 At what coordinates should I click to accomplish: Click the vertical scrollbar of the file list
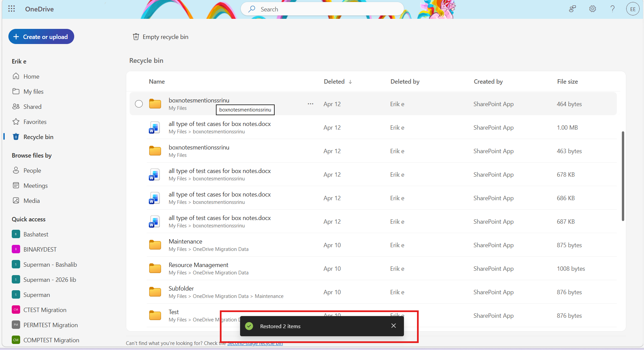pyautogui.click(x=623, y=176)
